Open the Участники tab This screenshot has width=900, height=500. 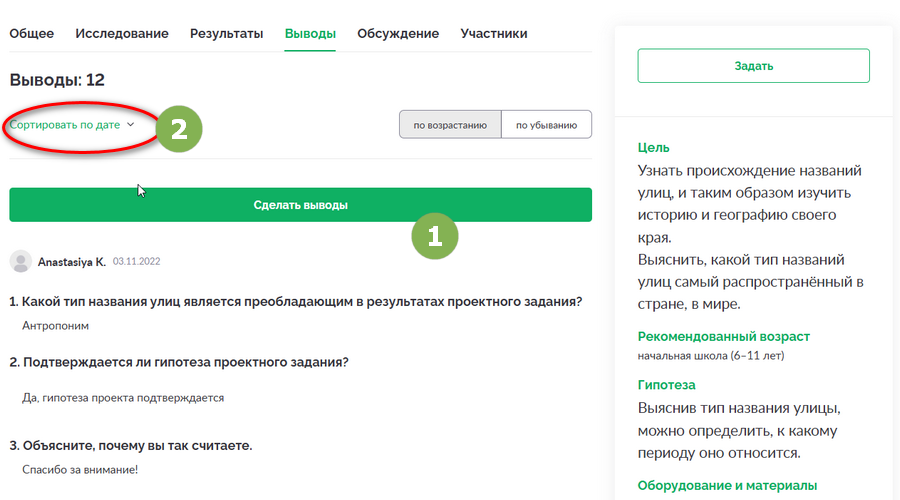pos(494,33)
